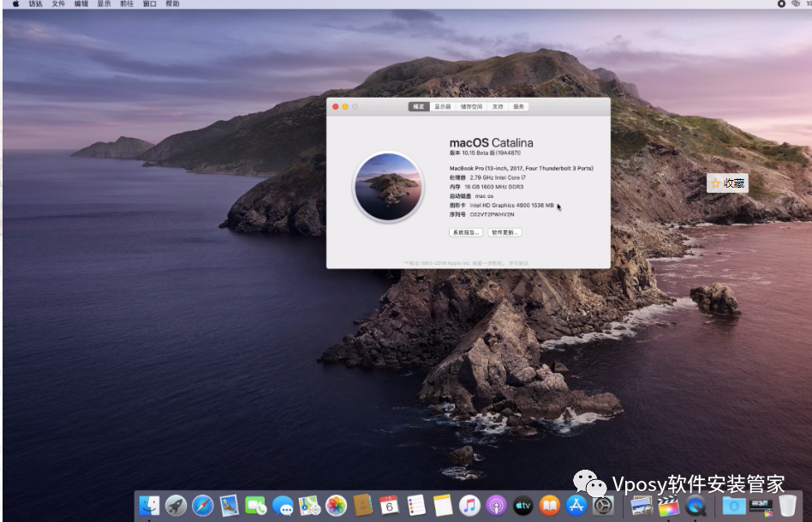Open the Launchpad rocket icon

point(176,506)
